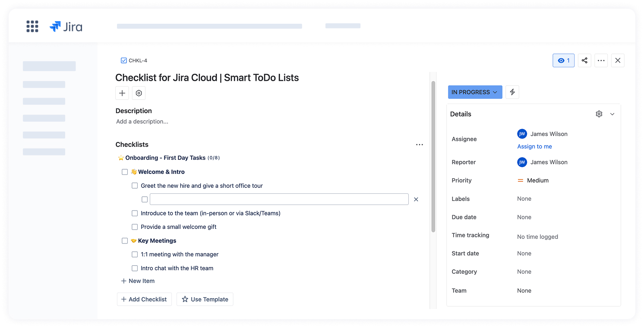This screenshot has height=328, width=644.
Task: Click the Add Checklist button
Action: coord(144,299)
